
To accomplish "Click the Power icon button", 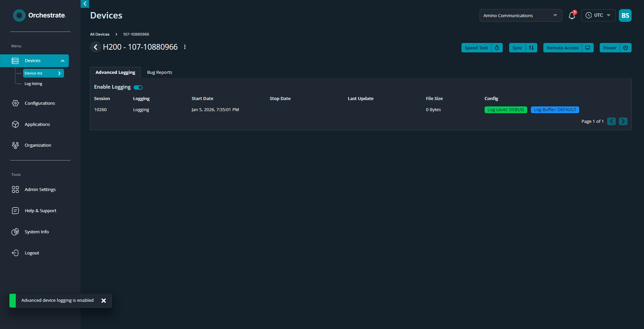I will (x=626, y=48).
